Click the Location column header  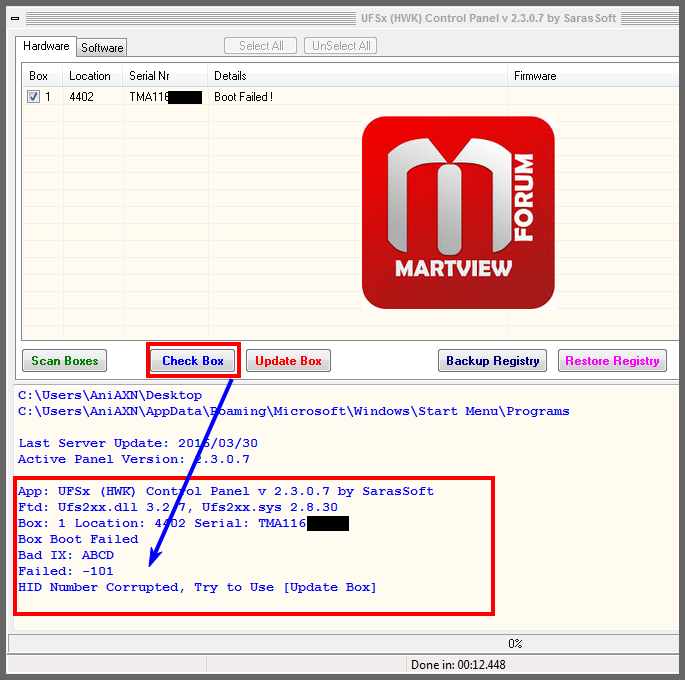(93, 76)
